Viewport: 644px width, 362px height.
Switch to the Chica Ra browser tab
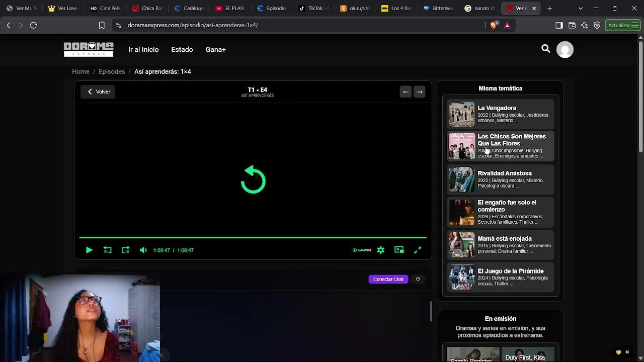(147, 8)
